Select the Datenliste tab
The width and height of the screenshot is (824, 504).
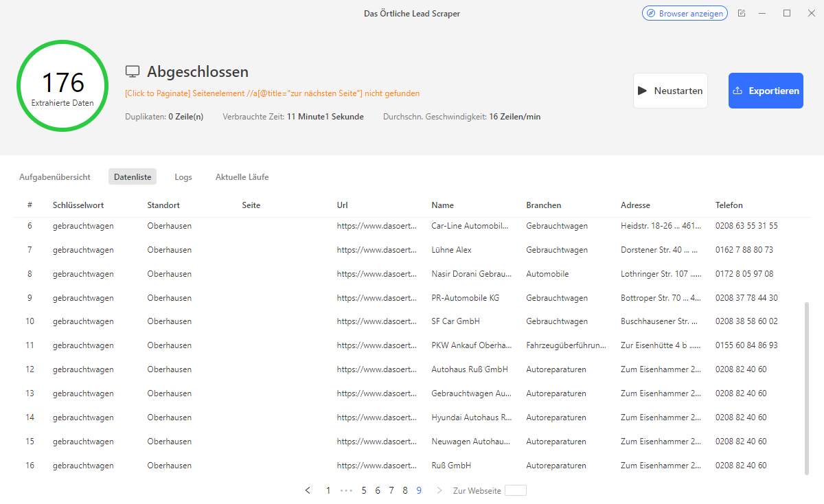click(133, 177)
